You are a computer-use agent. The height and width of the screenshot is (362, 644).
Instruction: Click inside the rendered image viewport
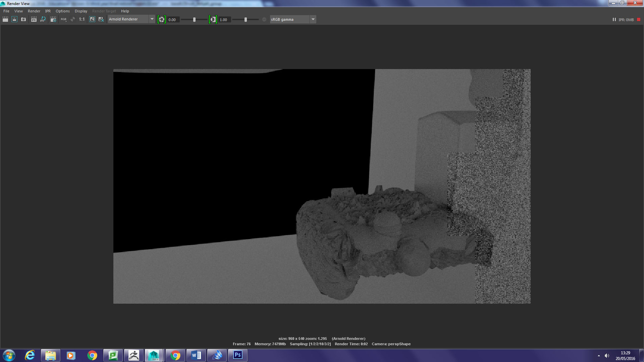[x=322, y=186]
